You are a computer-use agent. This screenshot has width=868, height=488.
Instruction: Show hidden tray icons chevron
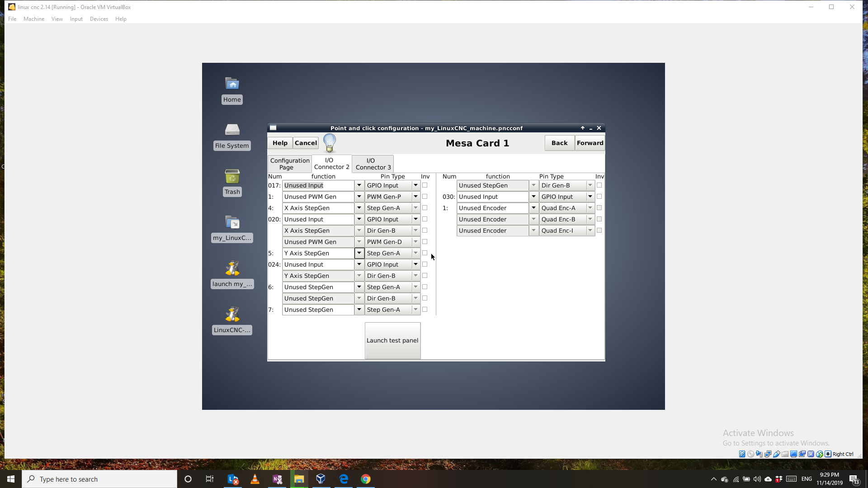click(x=714, y=479)
